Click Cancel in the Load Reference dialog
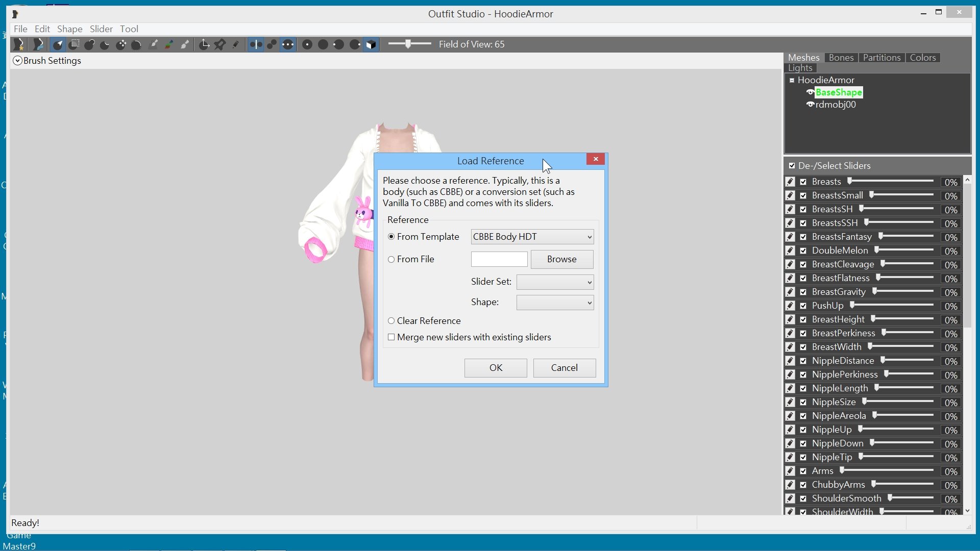This screenshot has width=980, height=551. coord(565,368)
